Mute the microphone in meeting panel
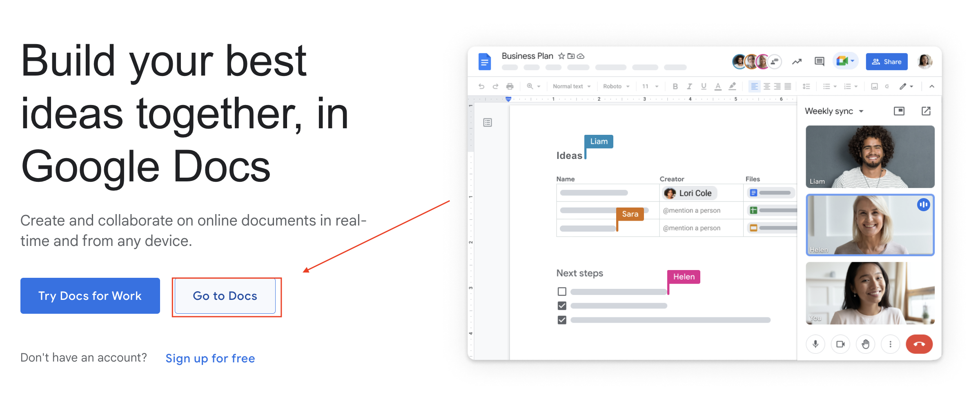Viewport: 980px width, 402px height. [x=815, y=344]
